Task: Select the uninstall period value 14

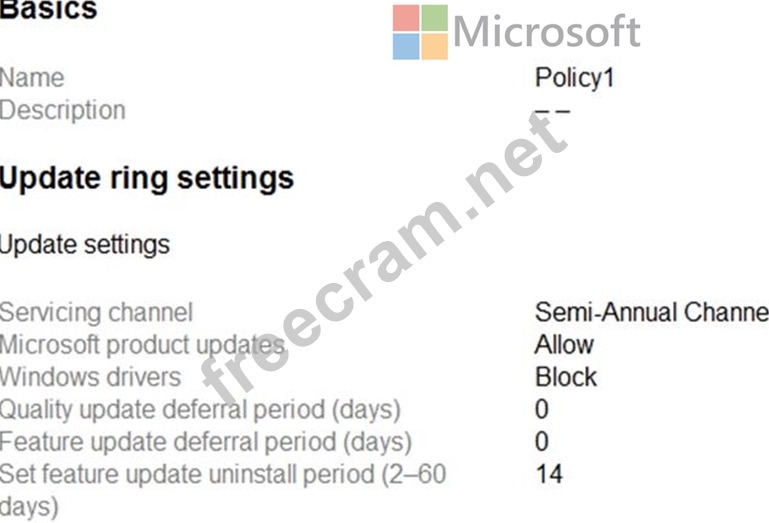Action: (549, 474)
